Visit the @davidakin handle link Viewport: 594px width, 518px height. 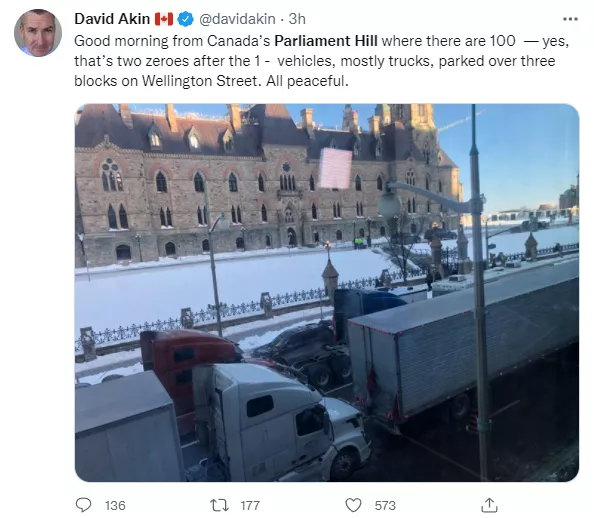tap(237, 19)
